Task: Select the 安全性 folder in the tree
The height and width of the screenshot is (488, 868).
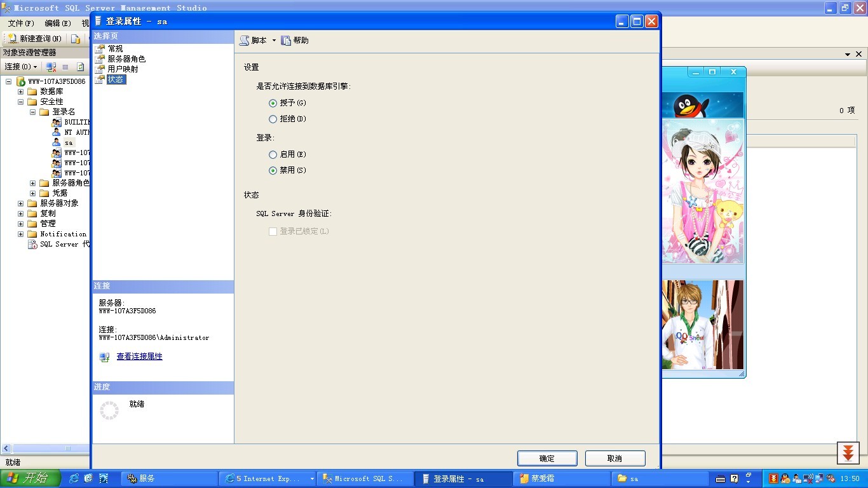Action: (x=51, y=102)
